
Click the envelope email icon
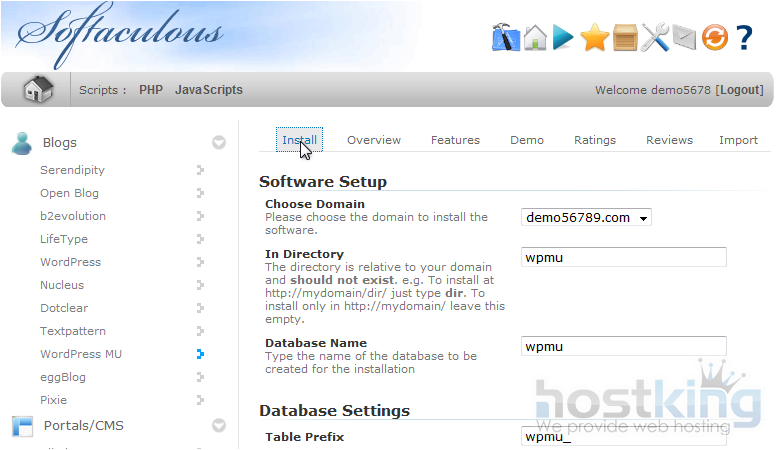pos(683,38)
